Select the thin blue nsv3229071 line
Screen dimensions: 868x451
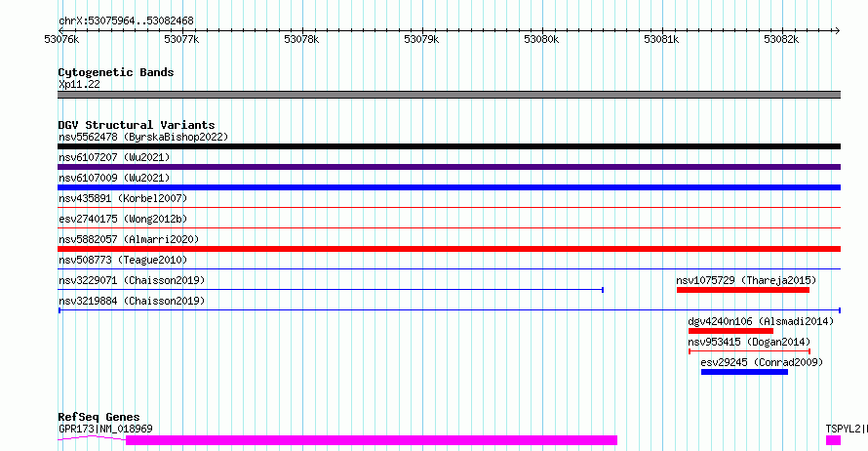click(x=331, y=290)
